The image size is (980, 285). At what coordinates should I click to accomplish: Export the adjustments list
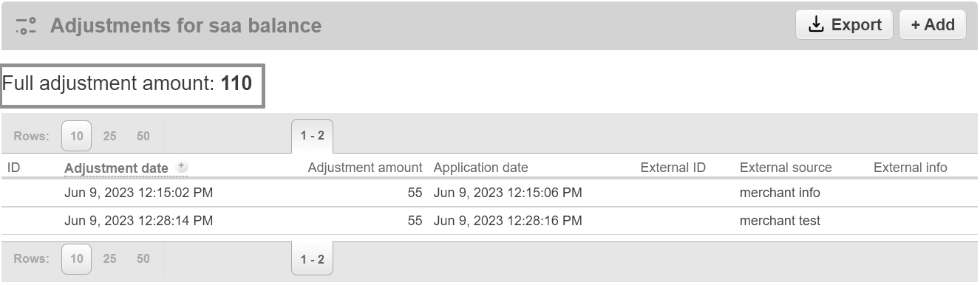[845, 24]
